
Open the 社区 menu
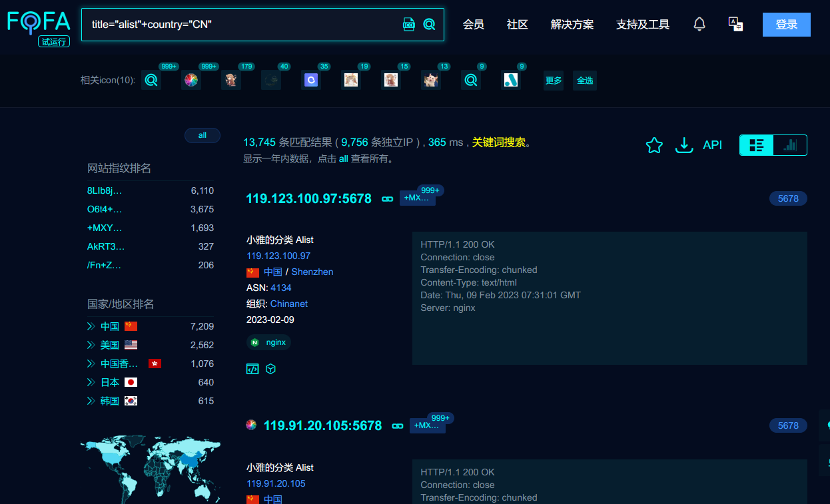point(518,25)
